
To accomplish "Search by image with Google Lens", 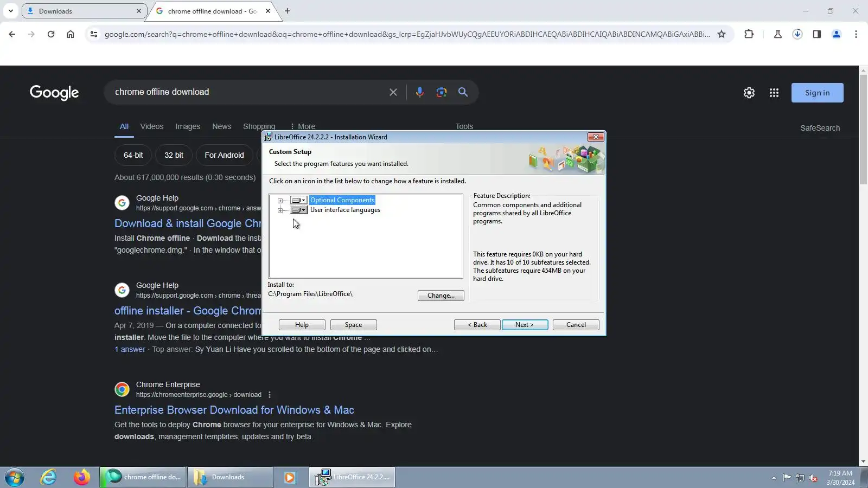I will click(x=442, y=92).
